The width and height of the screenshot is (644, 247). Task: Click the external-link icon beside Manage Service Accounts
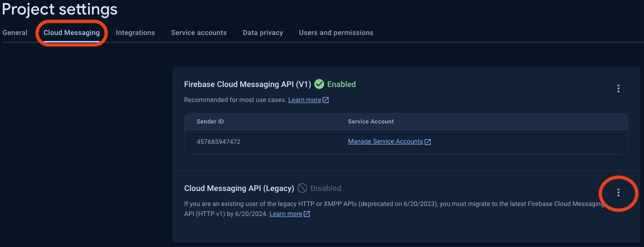(x=428, y=142)
